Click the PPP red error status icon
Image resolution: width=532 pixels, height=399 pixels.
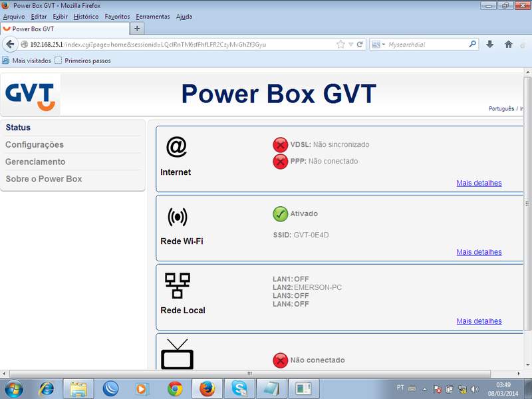(280, 162)
